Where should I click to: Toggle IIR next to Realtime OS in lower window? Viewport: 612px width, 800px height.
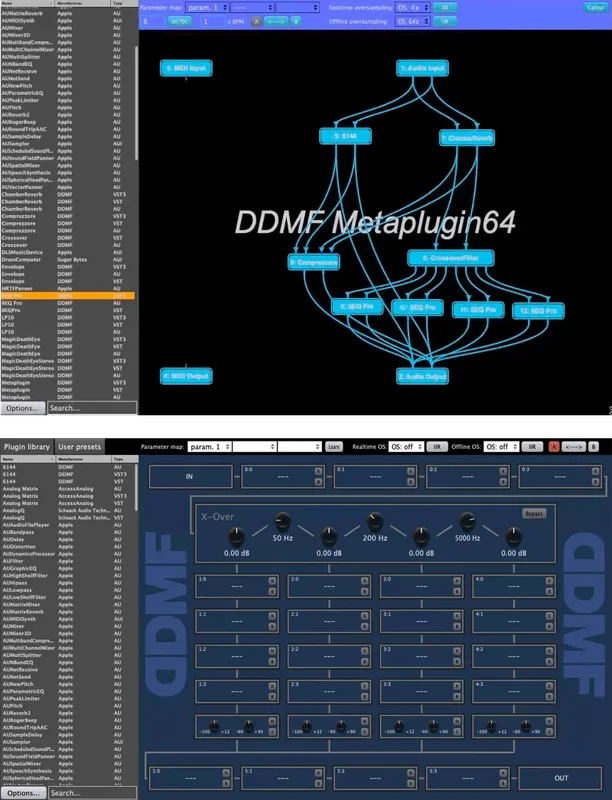coord(437,447)
